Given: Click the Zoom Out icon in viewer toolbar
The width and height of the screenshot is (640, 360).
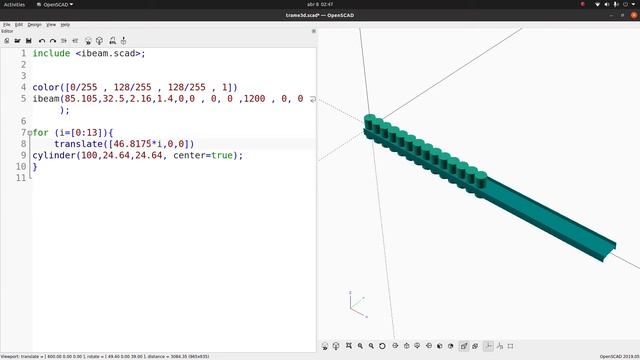Looking at the screenshot, I should (371, 346).
